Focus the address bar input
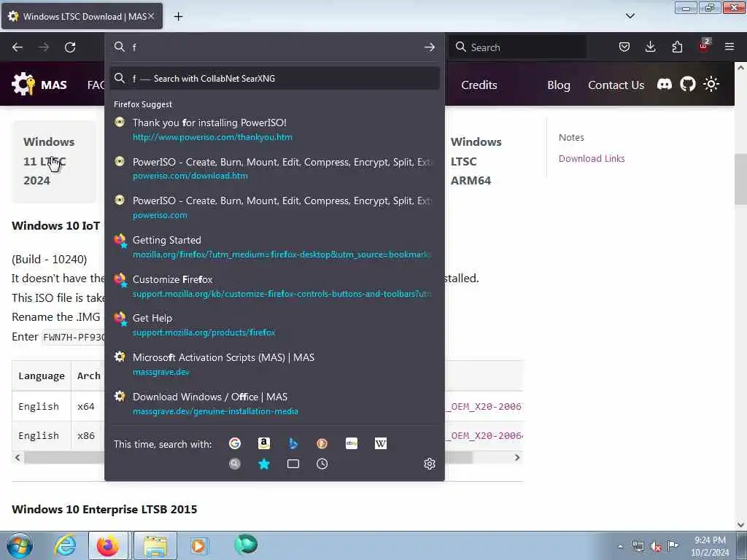Screen dimensions: 747x560 coord(274,47)
